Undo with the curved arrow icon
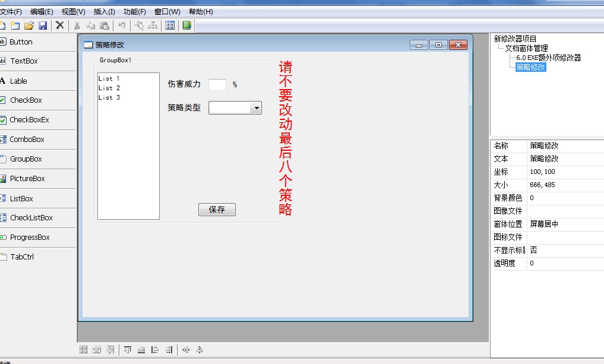This screenshot has height=364, width=604. [x=122, y=26]
